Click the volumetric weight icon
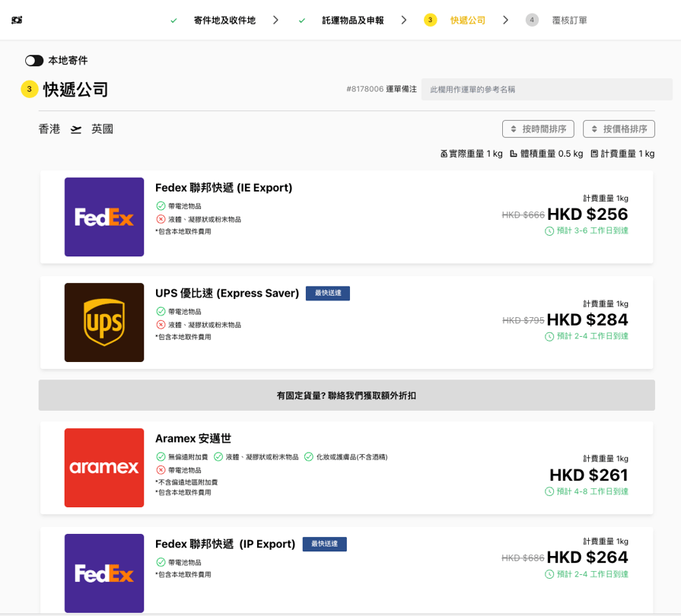The height and width of the screenshot is (616, 681). click(514, 154)
